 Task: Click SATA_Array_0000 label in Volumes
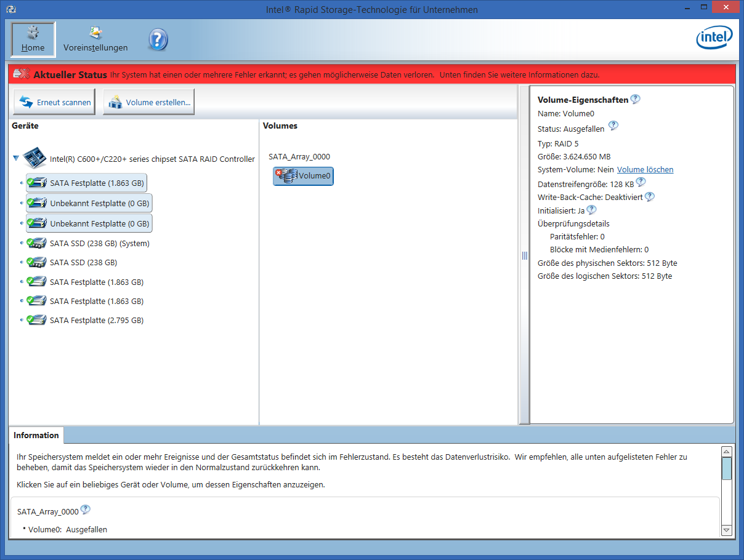point(299,157)
